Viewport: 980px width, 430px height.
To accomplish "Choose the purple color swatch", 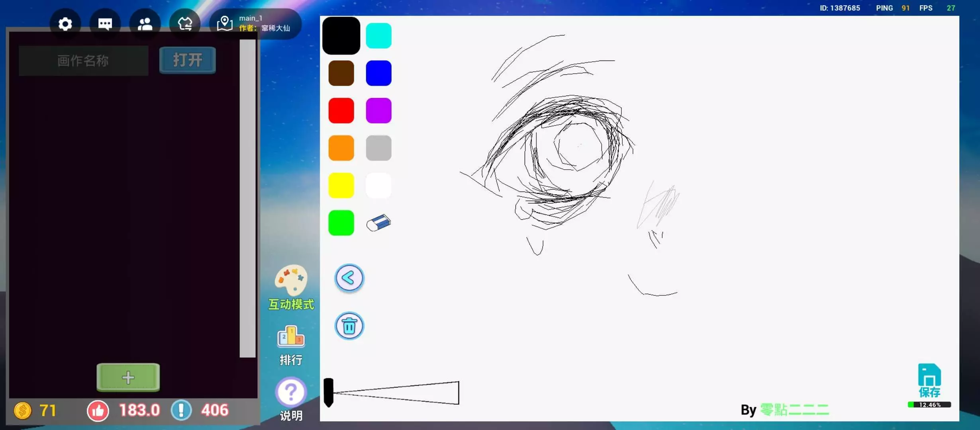I will tap(378, 111).
